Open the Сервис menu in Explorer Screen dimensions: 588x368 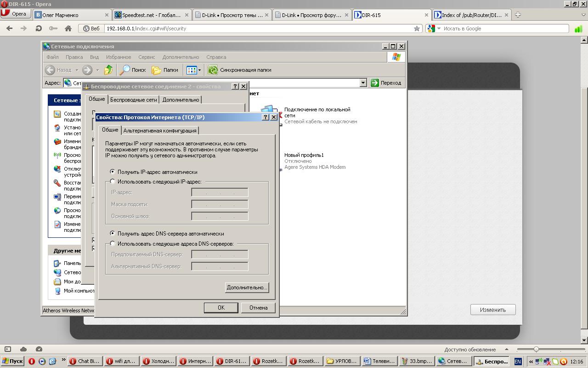pos(147,57)
